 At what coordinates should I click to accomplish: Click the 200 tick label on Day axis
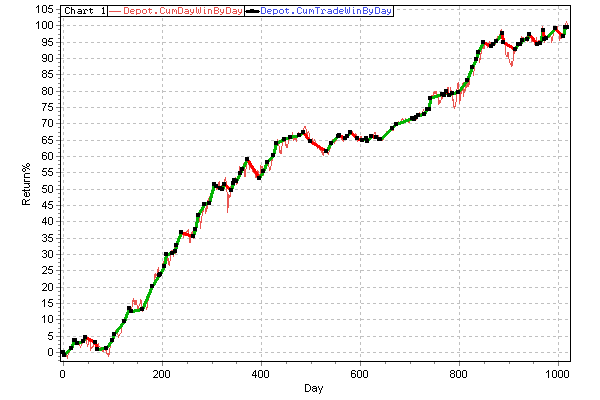162,374
